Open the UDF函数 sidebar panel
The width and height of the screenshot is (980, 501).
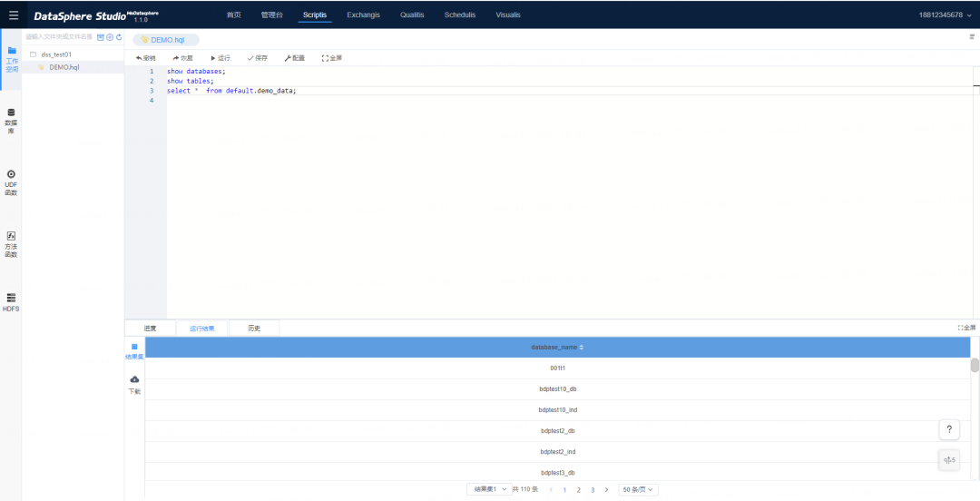pos(11,182)
